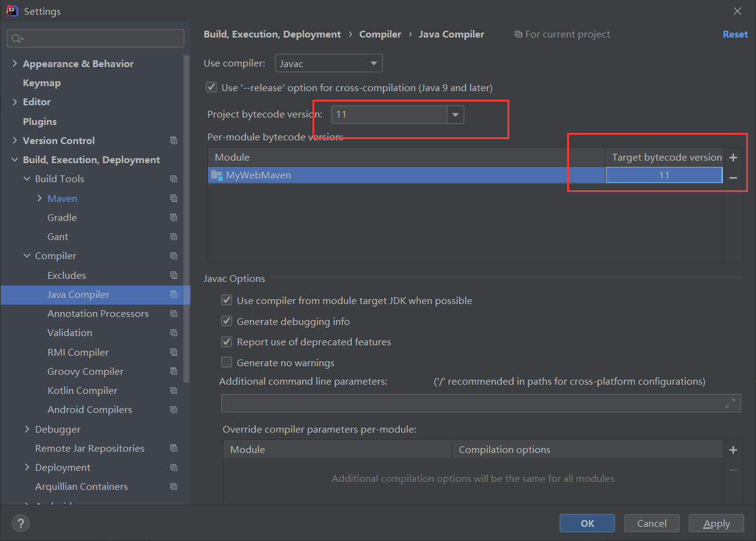756x541 pixels.
Task: Expand the additional command line parameters field
Action: point(730,403)
